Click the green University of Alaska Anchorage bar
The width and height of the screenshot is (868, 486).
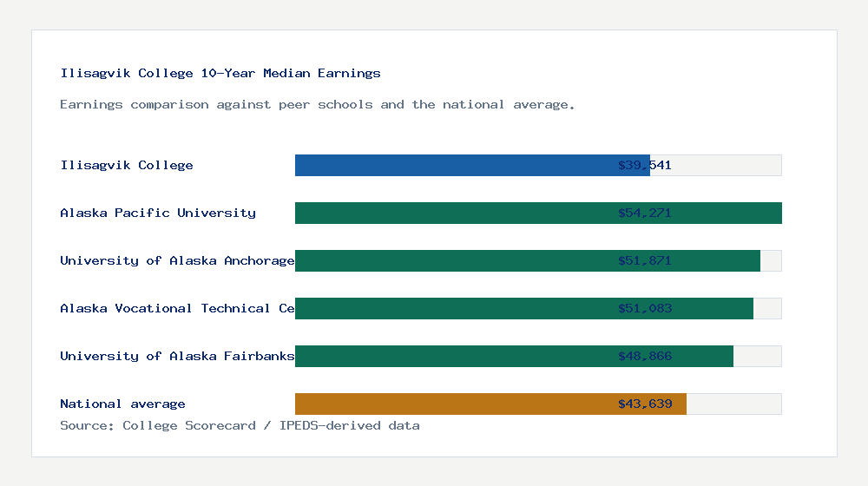coord(528,260)
